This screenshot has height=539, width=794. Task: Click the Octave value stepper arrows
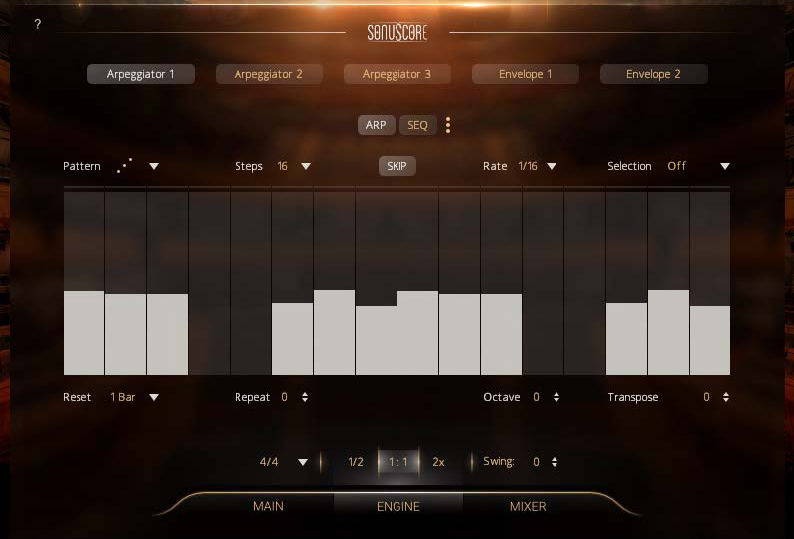(x=556, y=397)
